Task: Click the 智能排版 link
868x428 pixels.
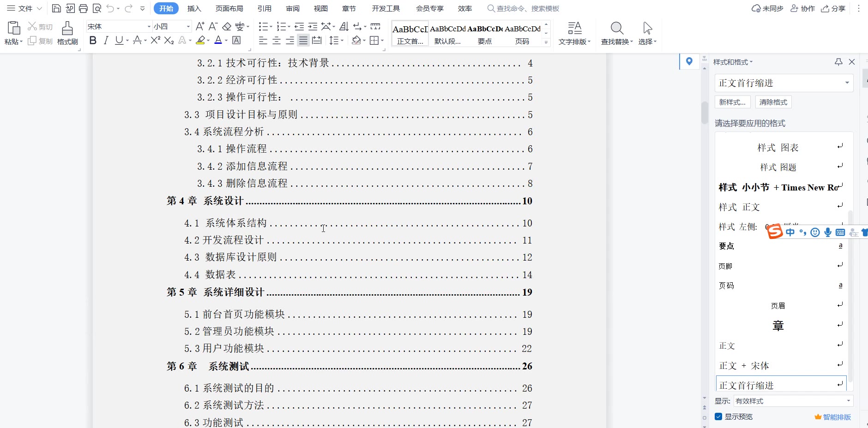Action: 833,416
